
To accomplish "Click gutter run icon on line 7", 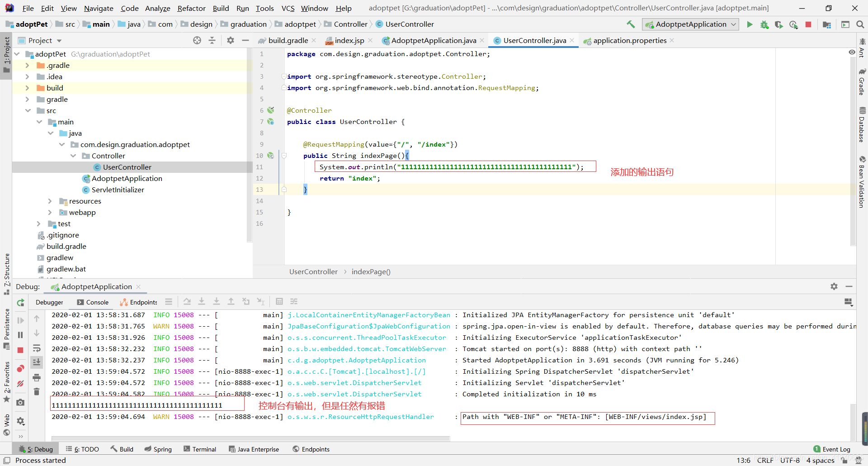I will [270, 121].
